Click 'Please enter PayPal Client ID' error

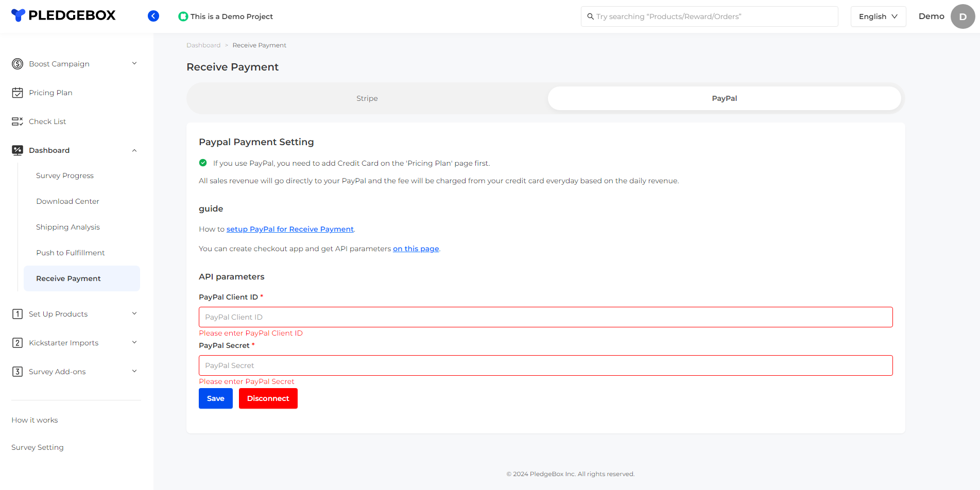(251, 333)
